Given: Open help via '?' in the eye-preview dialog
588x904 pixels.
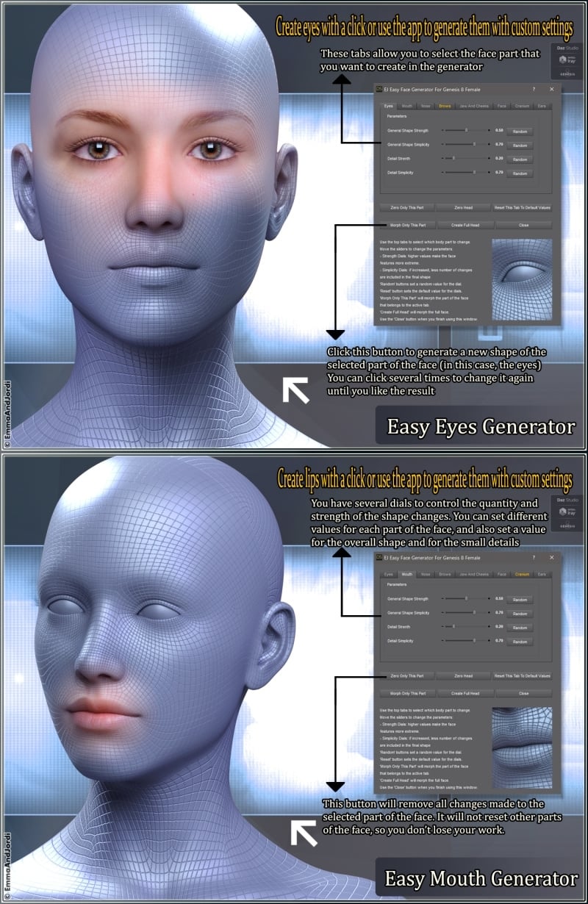Looking at the screenshot, I should coord(534,88).
